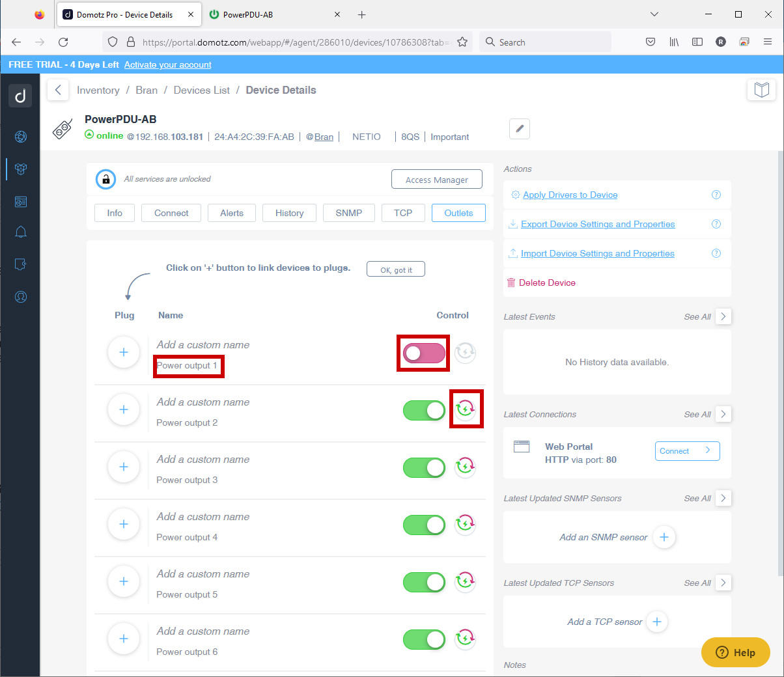The height and width of the screenshot is (677, 784).
Task: Click Apply Drivers to Device link
Action: click(x=570, y=195)
